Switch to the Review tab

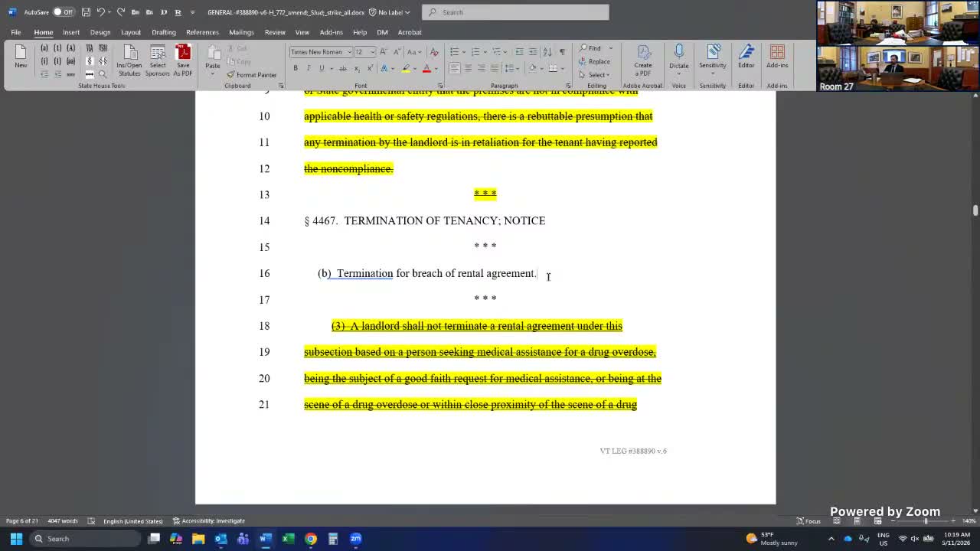pyautogui.click(x=275, y=32)
